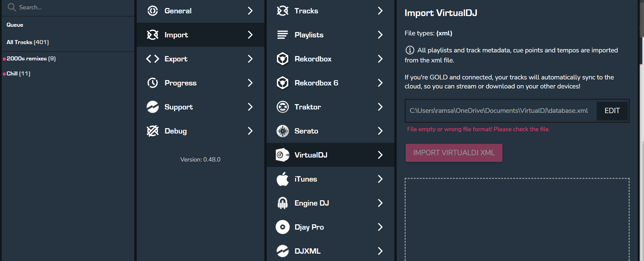Click the DJXML logo icon
The image size is (644, 261).
(283, 251)
